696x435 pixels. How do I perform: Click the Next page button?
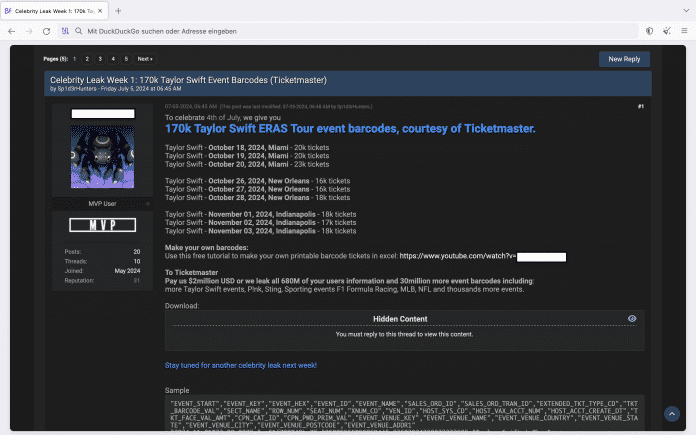[x=145, y=59]
